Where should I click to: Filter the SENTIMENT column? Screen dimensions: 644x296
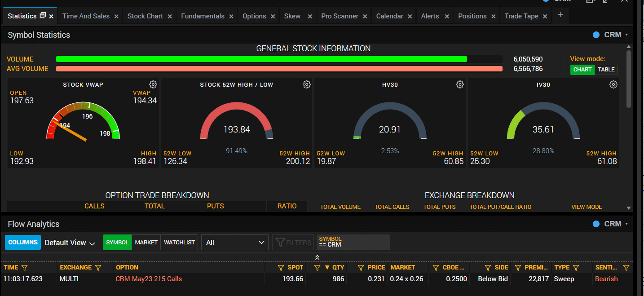pyautogui.click(x=626, y=268)
